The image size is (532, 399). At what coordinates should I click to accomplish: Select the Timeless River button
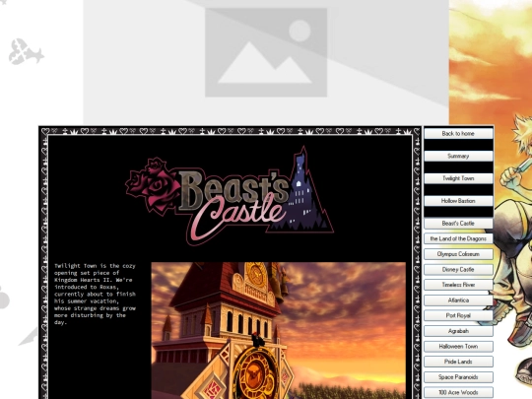click(458, 285)
